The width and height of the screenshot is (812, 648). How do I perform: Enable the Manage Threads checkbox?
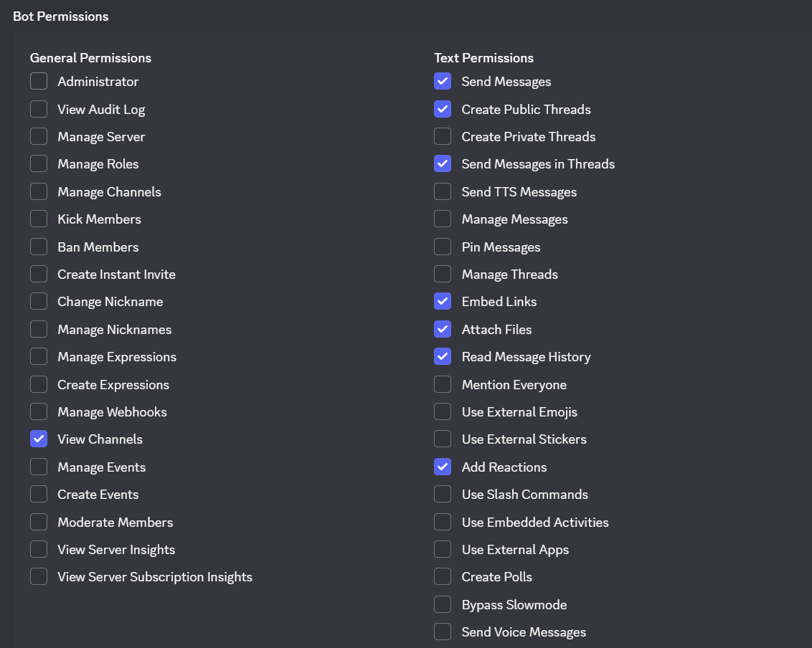[x=443, y=275]
